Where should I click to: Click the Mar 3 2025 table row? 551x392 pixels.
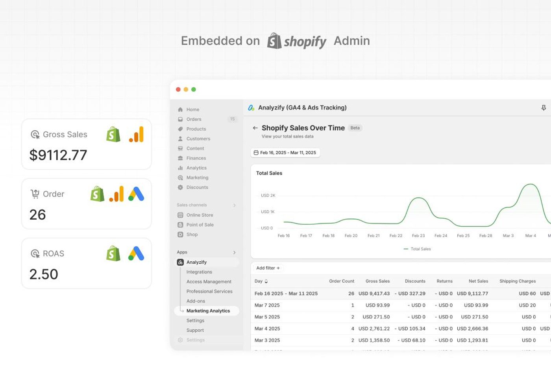(x=401, y=340)
